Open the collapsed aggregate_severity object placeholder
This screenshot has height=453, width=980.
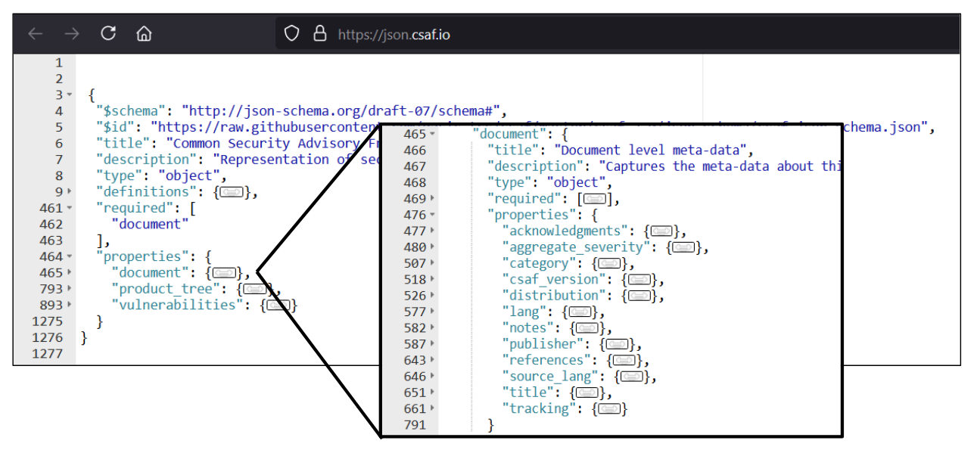pos(683,247)
